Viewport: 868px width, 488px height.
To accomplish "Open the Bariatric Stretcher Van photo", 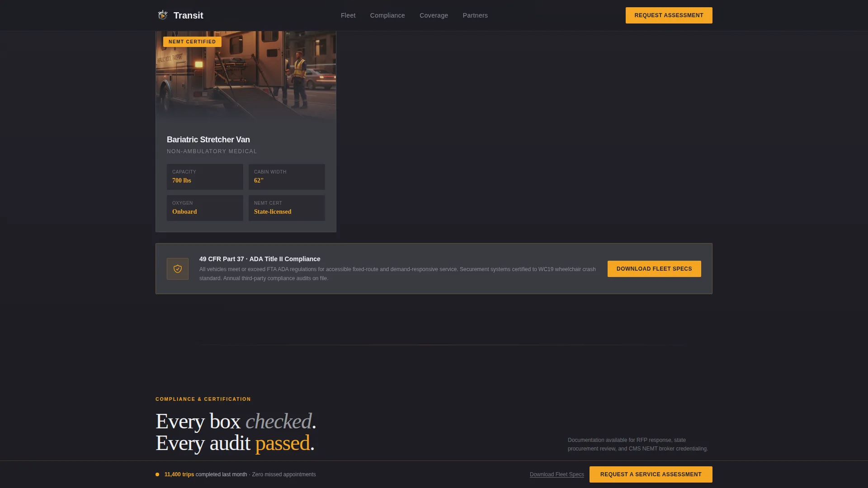I will (246, 75).
